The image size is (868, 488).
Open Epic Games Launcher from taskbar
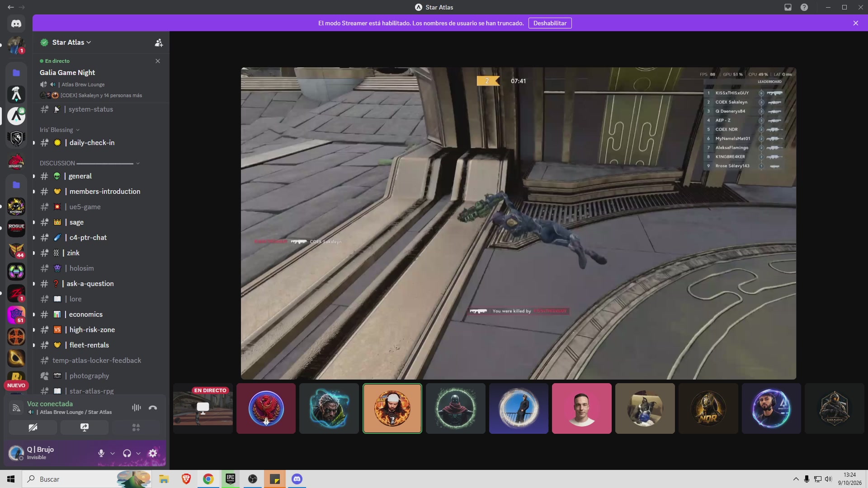[x=231, y=479]
